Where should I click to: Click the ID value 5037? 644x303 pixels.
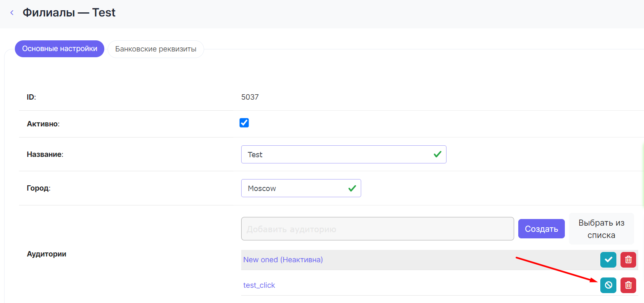250,98
